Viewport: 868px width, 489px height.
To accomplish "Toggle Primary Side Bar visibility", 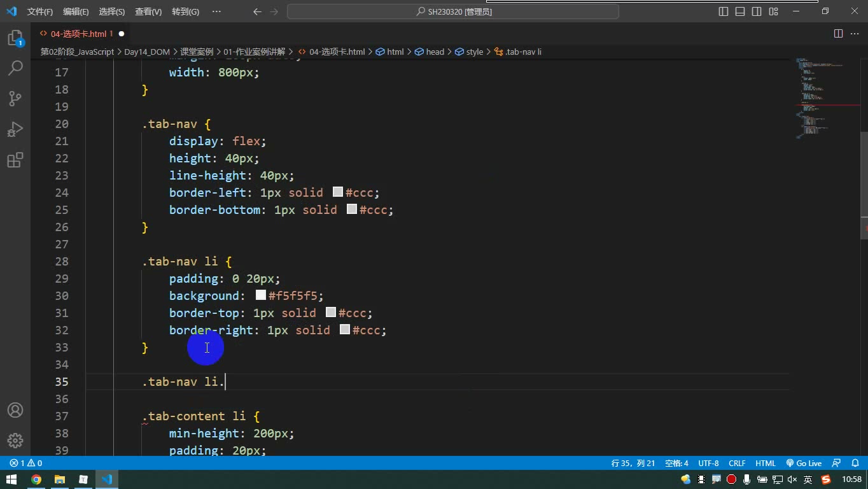I will coord(724,11).
